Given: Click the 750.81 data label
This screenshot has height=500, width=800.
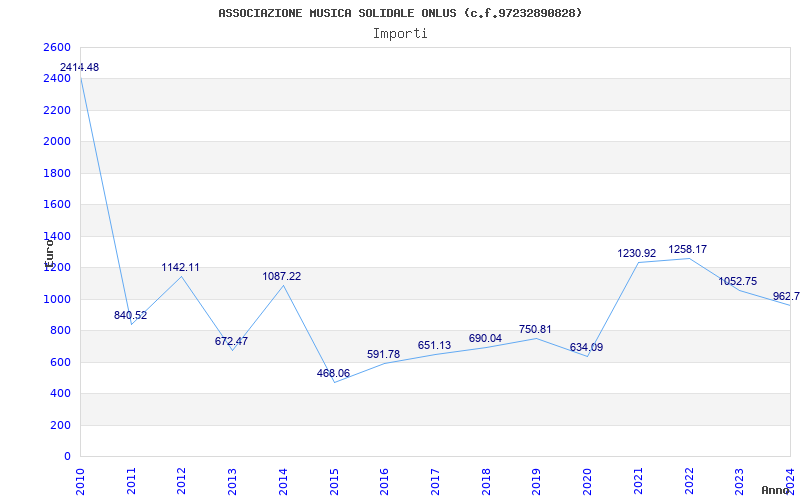Looking at the screenshot, I should click(535, 330).
